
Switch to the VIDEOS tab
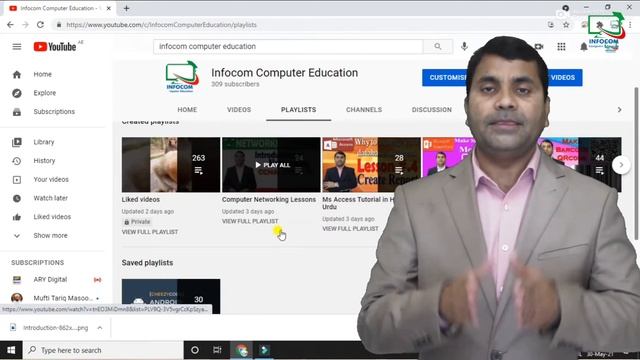(x=239, y=109)
